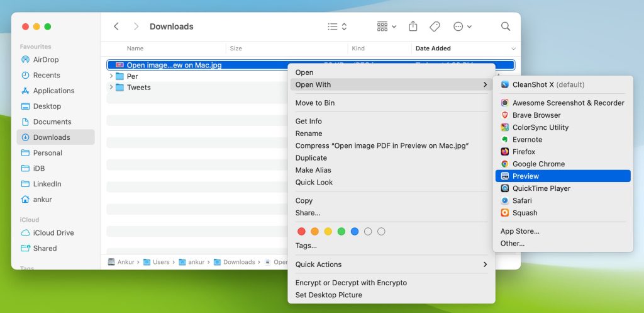Expand the Tweets folder disclosure arrow
This screenshot has height=313, width=644.
pos(111,87)
